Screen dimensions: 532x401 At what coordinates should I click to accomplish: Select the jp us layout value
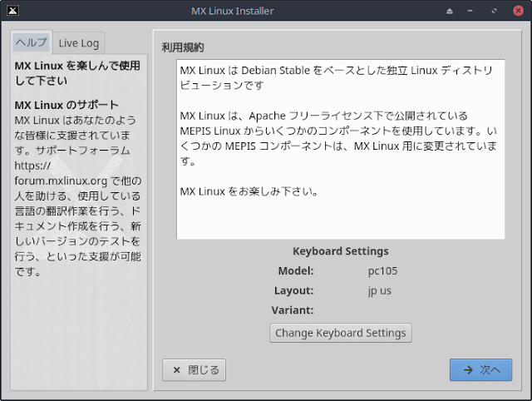pos(380,291)
